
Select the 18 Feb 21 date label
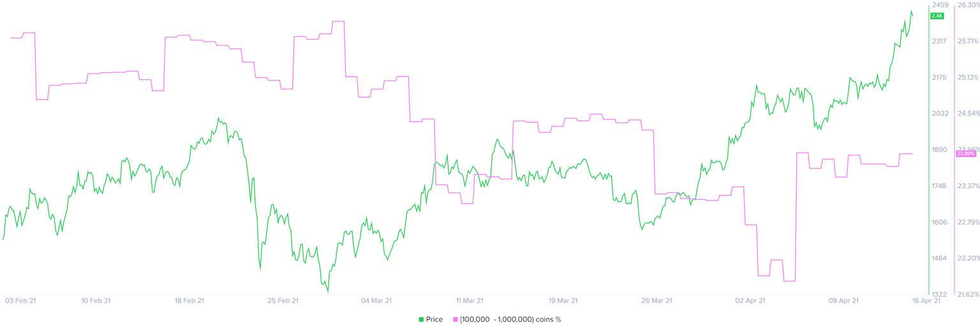[x=189, y=300]
